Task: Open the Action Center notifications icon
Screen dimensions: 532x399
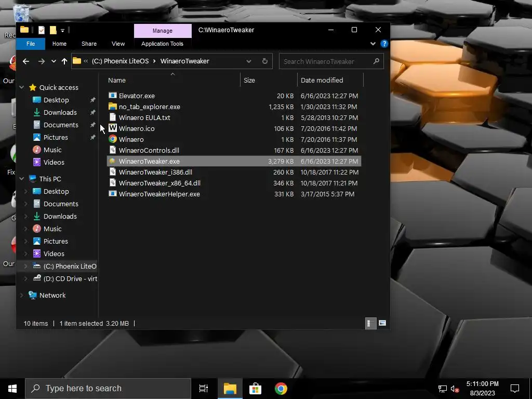Action: [x=515, y=389]
